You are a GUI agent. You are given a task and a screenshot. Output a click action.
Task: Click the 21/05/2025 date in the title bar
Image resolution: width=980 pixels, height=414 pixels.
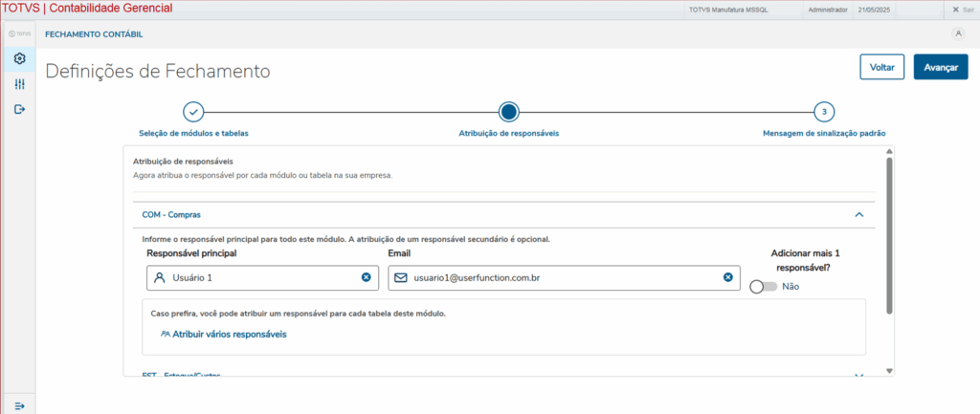point(873,10)
